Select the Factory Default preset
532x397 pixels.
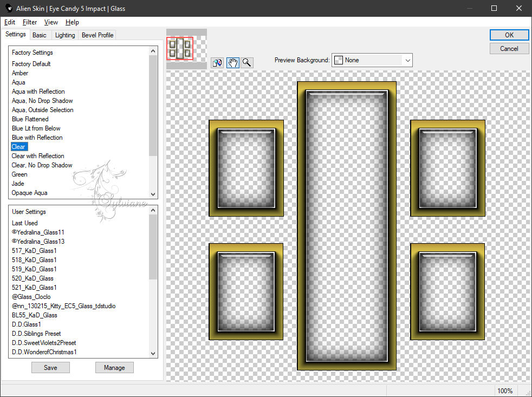(31, 64)
